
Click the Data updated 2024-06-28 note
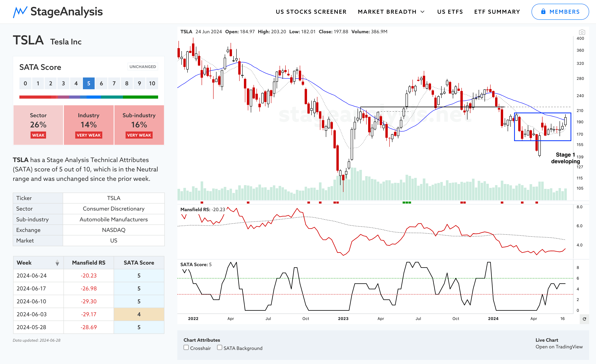[x=36, y=340]
